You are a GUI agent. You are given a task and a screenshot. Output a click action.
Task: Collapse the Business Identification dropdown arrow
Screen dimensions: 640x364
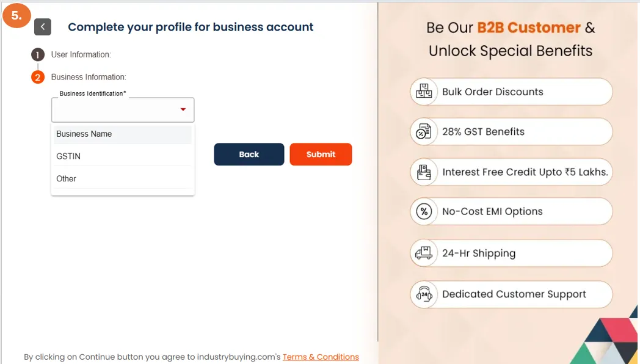coord(183,110)
